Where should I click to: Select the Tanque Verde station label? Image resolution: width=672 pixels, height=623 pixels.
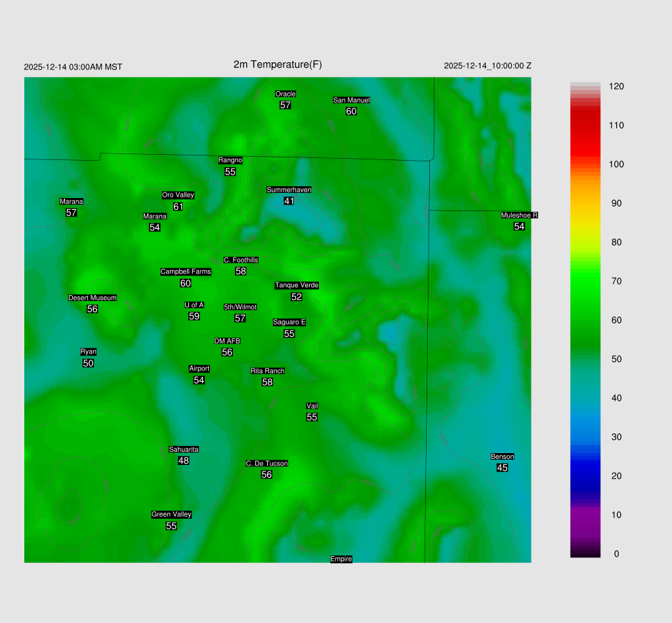tap(297, 285)
